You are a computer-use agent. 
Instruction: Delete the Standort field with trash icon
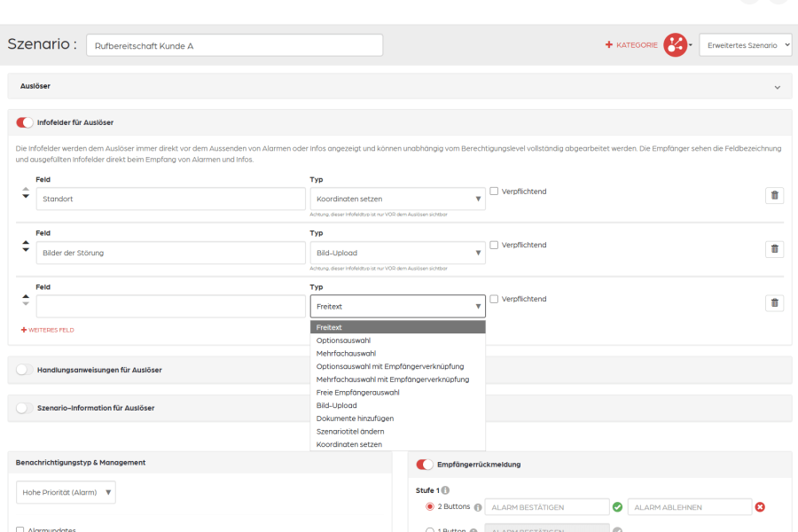point(774,195)
